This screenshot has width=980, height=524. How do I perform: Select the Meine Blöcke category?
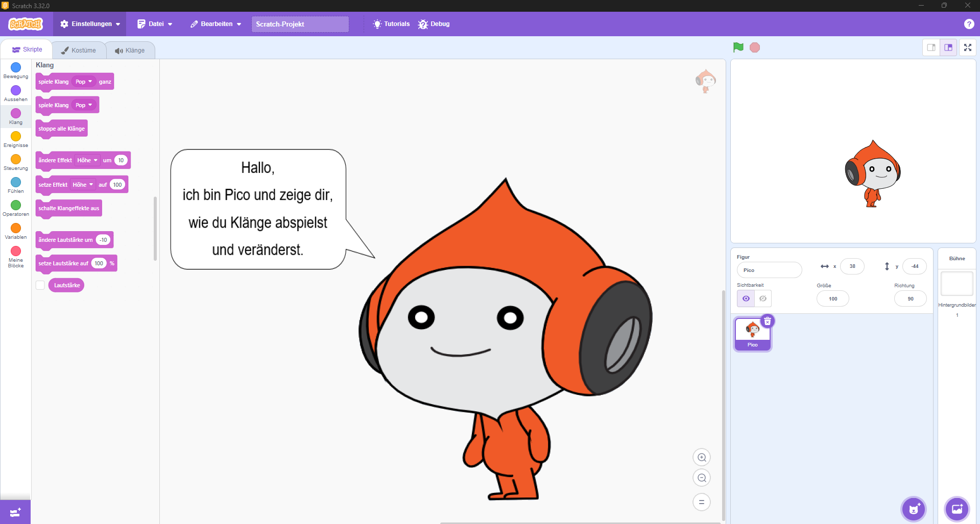16,257
